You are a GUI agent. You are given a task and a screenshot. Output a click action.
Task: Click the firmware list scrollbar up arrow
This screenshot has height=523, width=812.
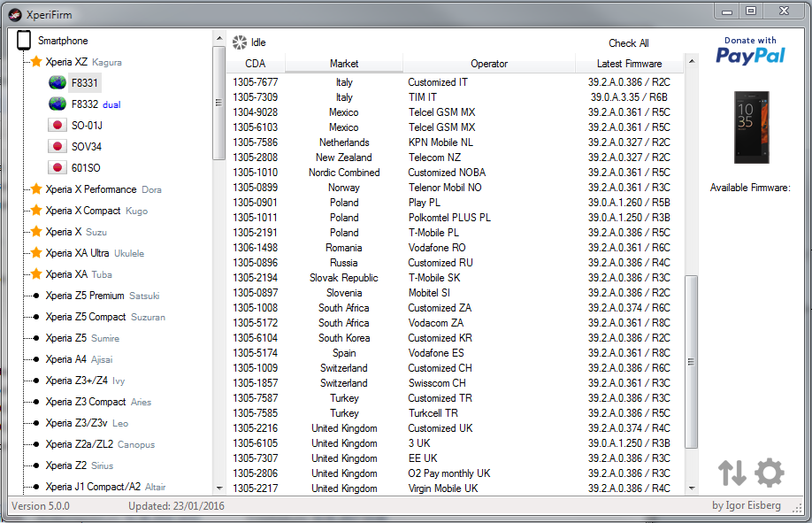(692, 62)
